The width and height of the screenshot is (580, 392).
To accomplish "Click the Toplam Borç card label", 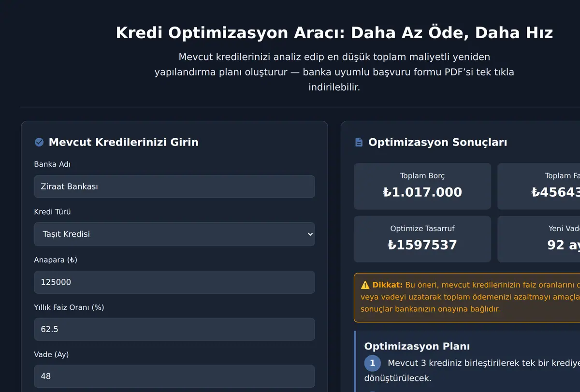I will 422,176.
